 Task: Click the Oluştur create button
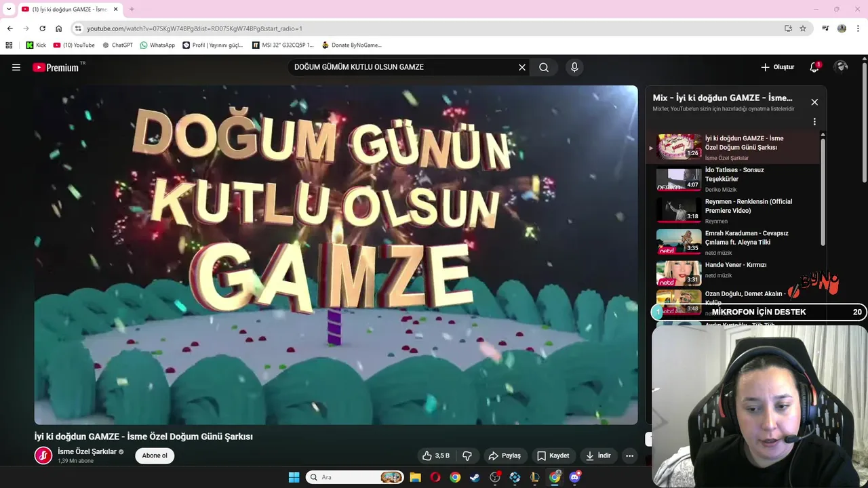[x=777, y=67]
